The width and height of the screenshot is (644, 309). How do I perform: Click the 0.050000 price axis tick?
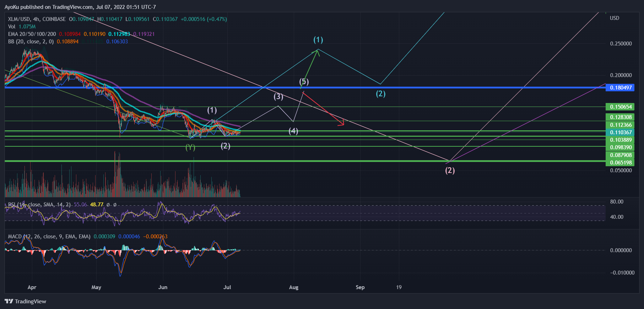(621, 170)
